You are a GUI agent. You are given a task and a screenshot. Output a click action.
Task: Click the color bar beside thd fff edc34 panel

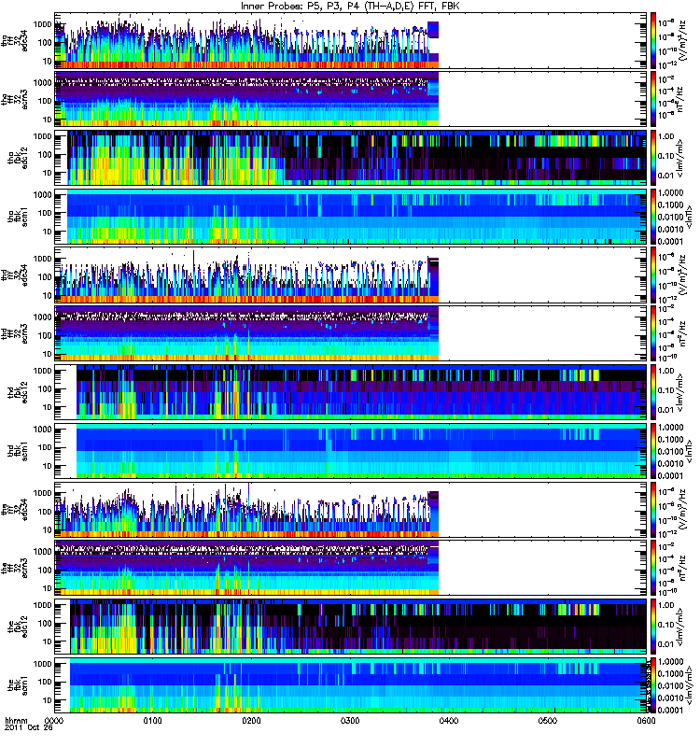point(652,275)
